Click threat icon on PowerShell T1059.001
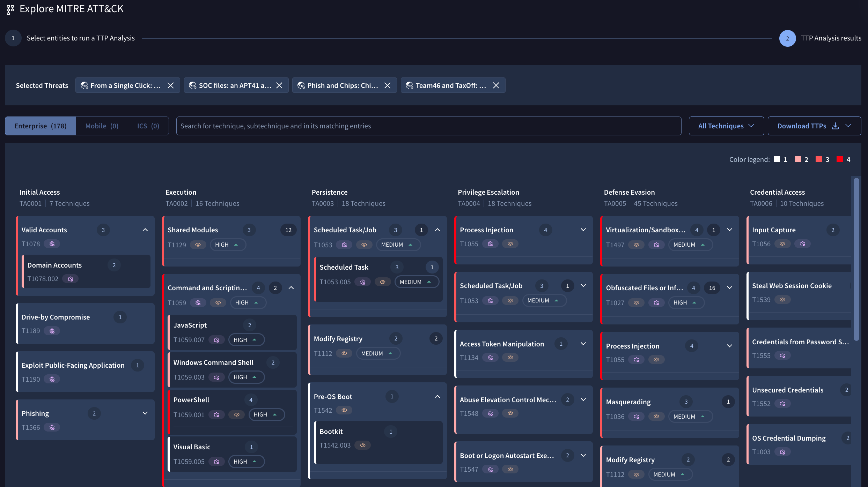868x487 pixels. (x=216, y=415)
